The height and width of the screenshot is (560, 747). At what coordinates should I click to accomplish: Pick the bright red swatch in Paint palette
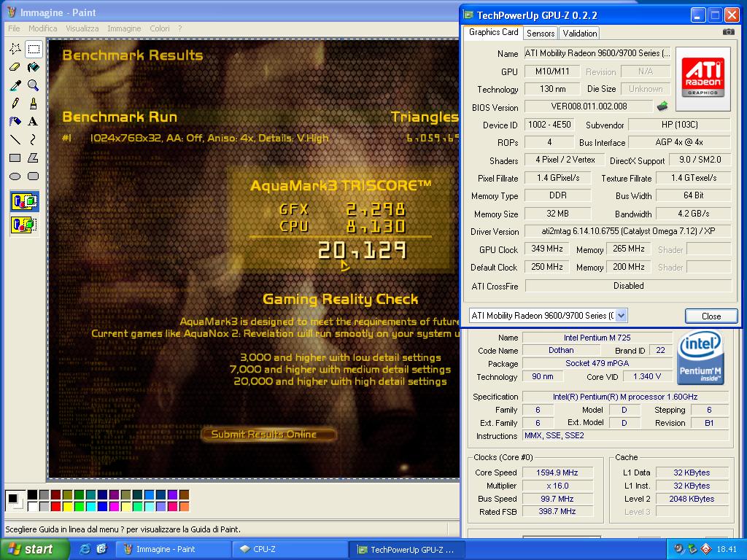(x=55, y=506)
